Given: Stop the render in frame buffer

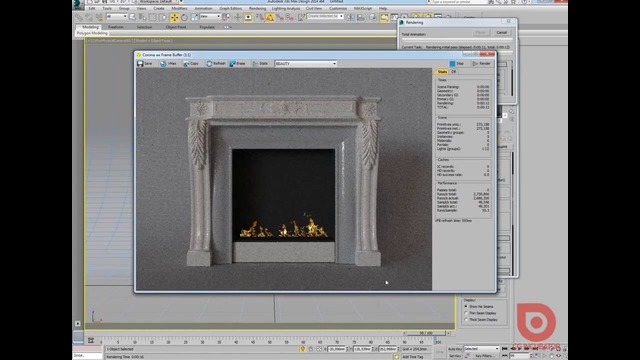Looking at the screenshot, I should point(457,64).
